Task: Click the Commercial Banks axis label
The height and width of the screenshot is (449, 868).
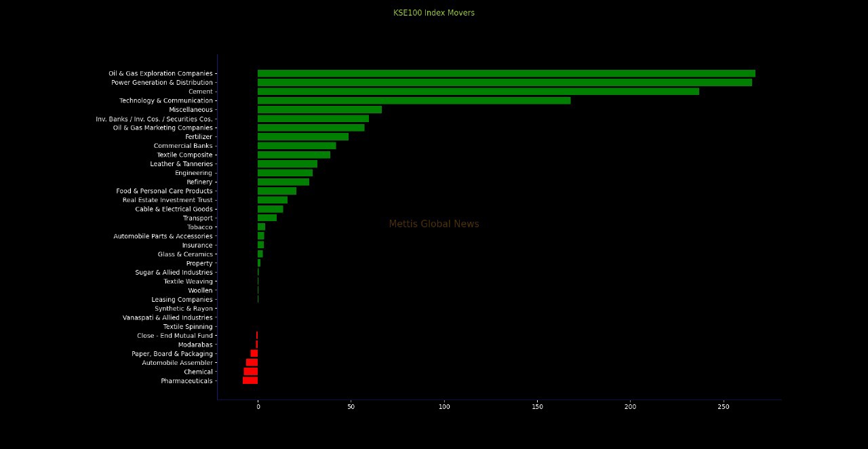Action: 183,146
